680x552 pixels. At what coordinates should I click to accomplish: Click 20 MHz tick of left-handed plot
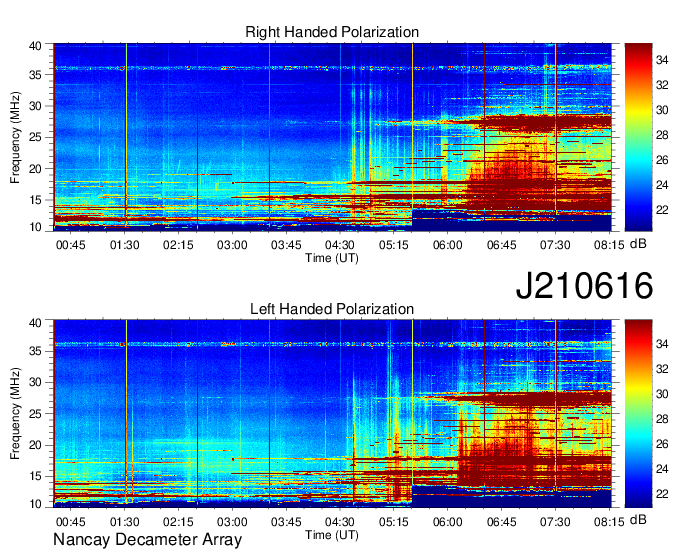pos(35,445)
